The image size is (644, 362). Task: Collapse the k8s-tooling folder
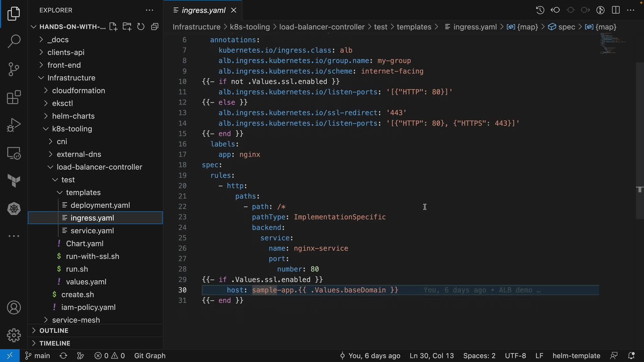72,129
